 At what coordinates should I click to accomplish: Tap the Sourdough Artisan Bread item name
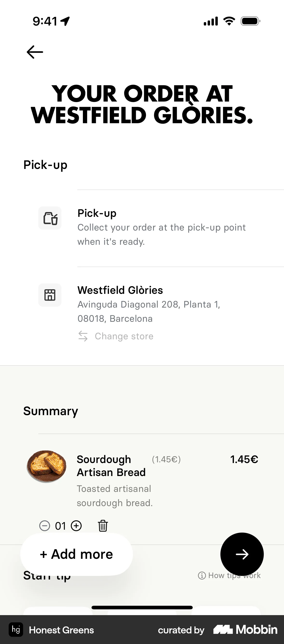111,466
